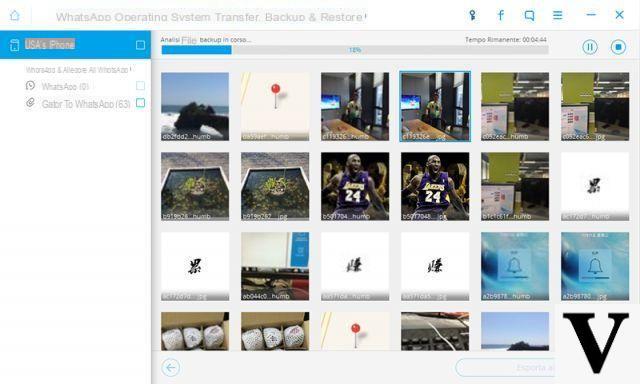Close the application window
This screenshot has height=384, width=640.
pyautogui.click(x=619, y=15)
